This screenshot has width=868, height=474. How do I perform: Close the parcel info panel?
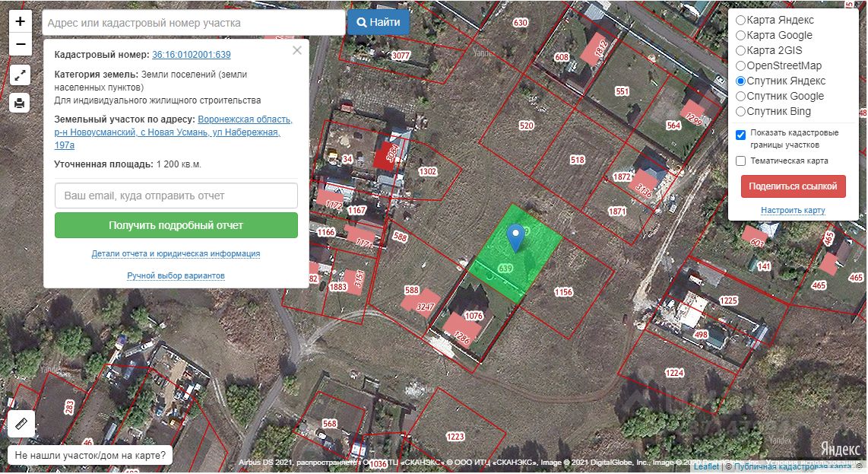297,50
